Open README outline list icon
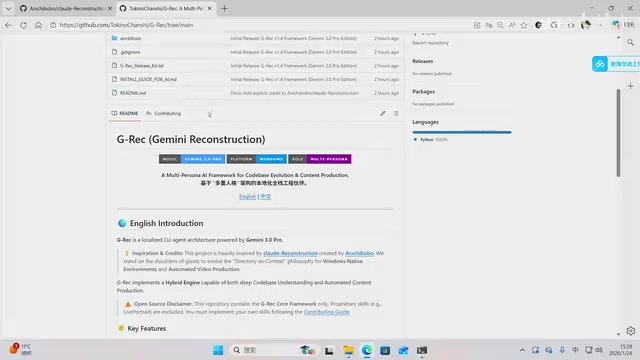This screenshot has height=360, width=640. [x=396, y=113]
